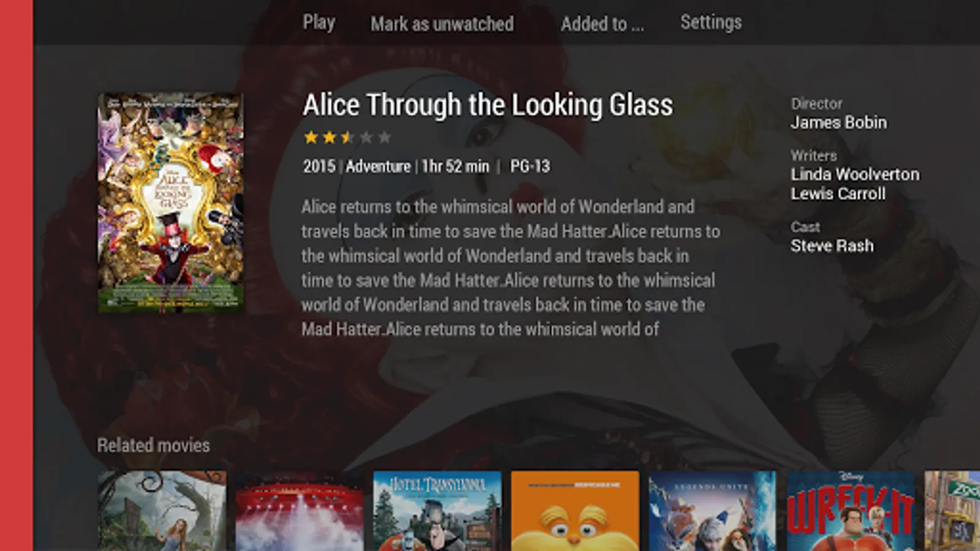Open the related movie with the red stage
The width and height of the screenshot is (980, 551).
click(x=300, y=511)
